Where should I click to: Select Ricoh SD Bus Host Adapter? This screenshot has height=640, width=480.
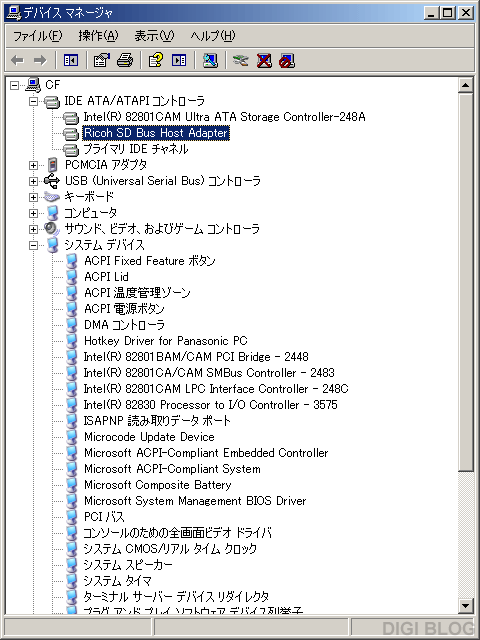point(156,133)
